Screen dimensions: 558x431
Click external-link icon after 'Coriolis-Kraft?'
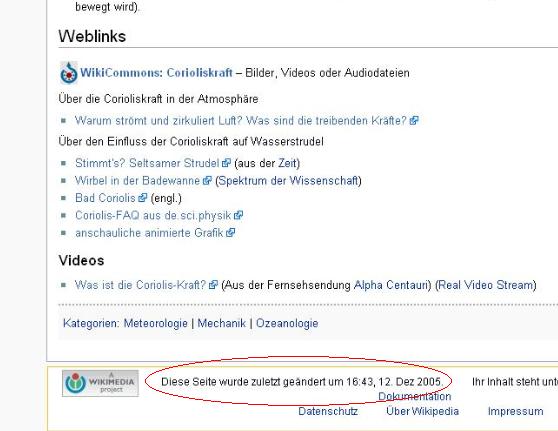pyautogui.click(x=213, y=285)
